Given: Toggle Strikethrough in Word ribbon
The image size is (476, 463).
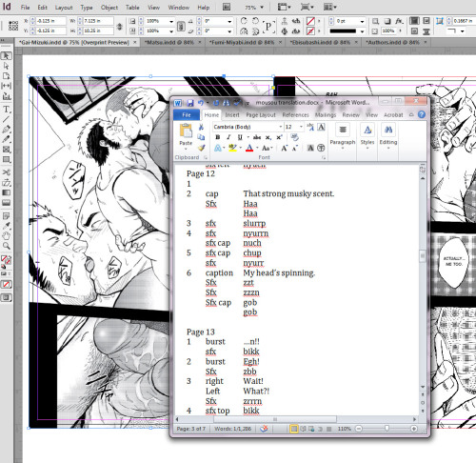Looking at the screenshot, I should (x=257, y=137).
